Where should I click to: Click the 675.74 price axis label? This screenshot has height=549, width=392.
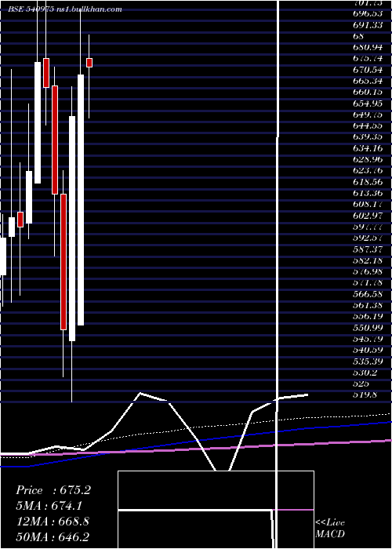click(368, 59)
